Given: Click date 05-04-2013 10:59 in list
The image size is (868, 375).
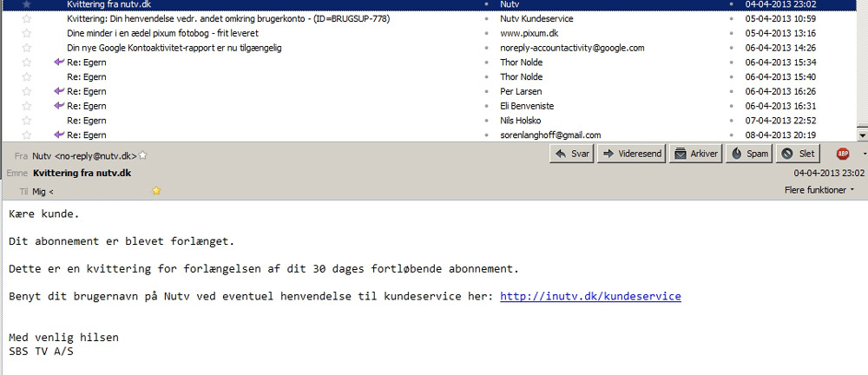Looking at the screenshot, I should pyautogui.click(x=780, y=19).
